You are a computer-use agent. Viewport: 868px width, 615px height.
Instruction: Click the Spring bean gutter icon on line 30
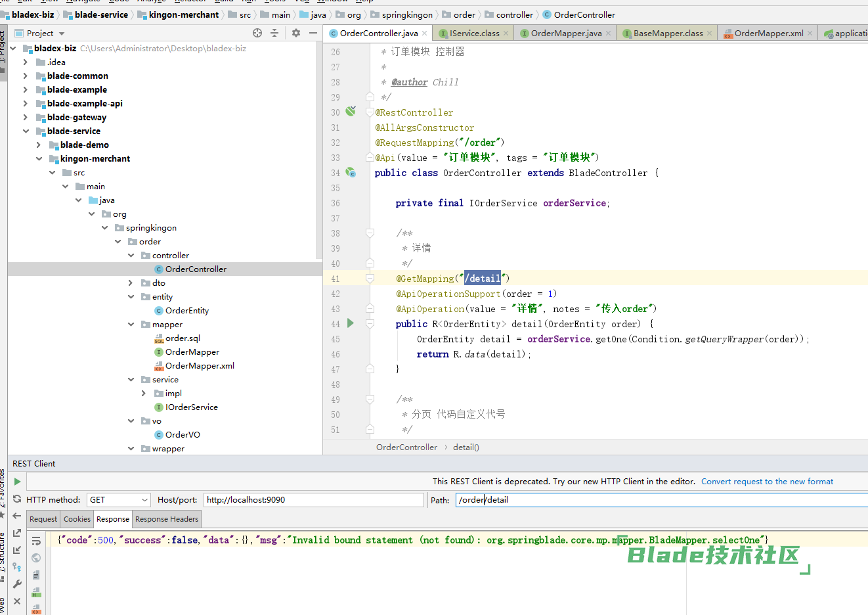click(x=351, y=111)
